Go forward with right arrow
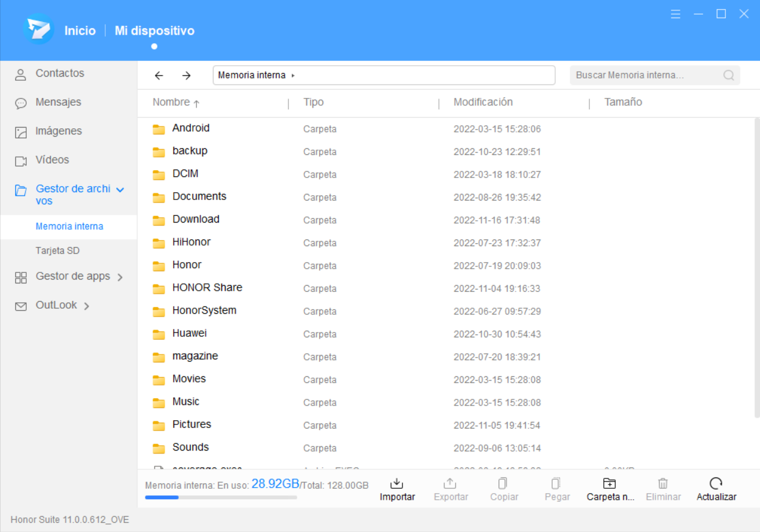The height and width of the screenshot is (532, 760). tap(187, 75)
